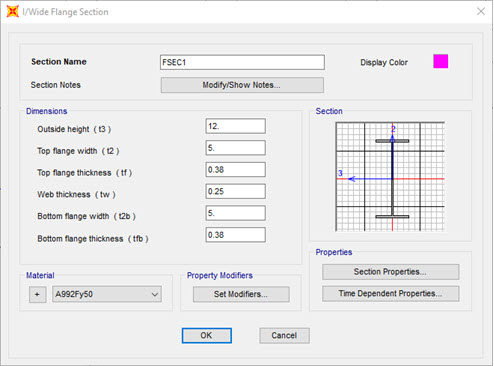Open Time Dependent Properties
494x366 pixels.
(x=390, y=294)
